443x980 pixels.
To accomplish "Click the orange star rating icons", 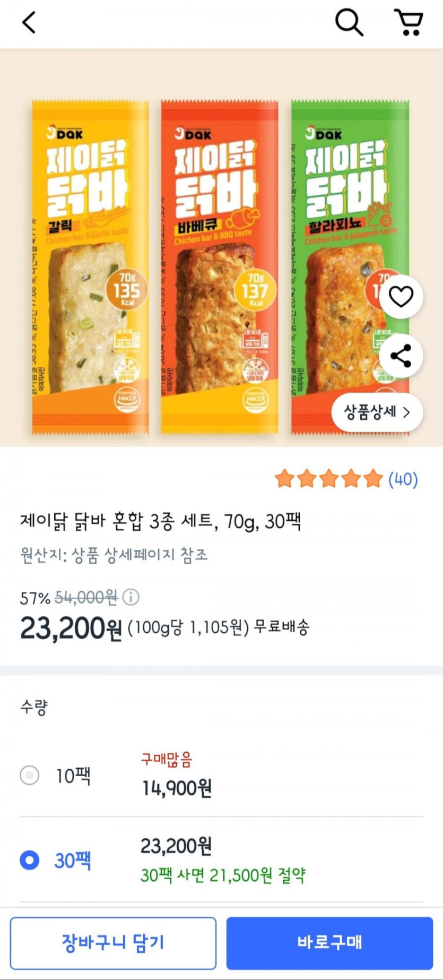I will 328,479.
